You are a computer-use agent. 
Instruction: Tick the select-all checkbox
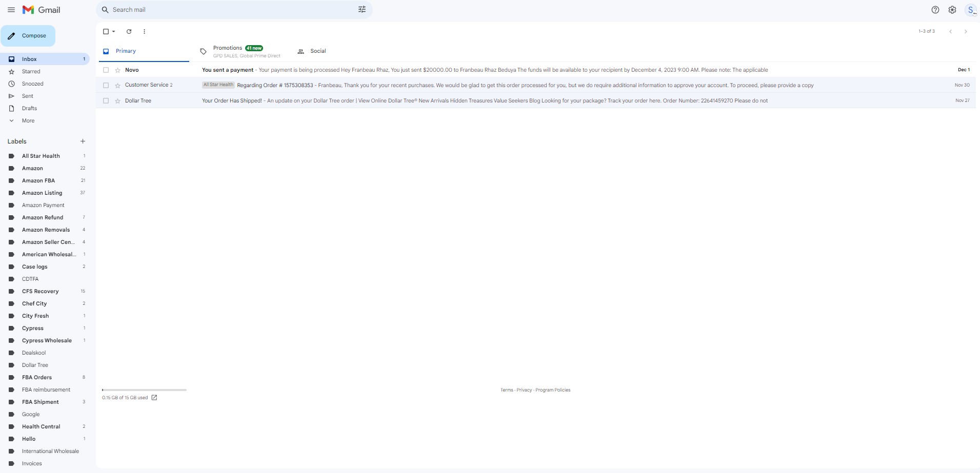click(106, 31)
